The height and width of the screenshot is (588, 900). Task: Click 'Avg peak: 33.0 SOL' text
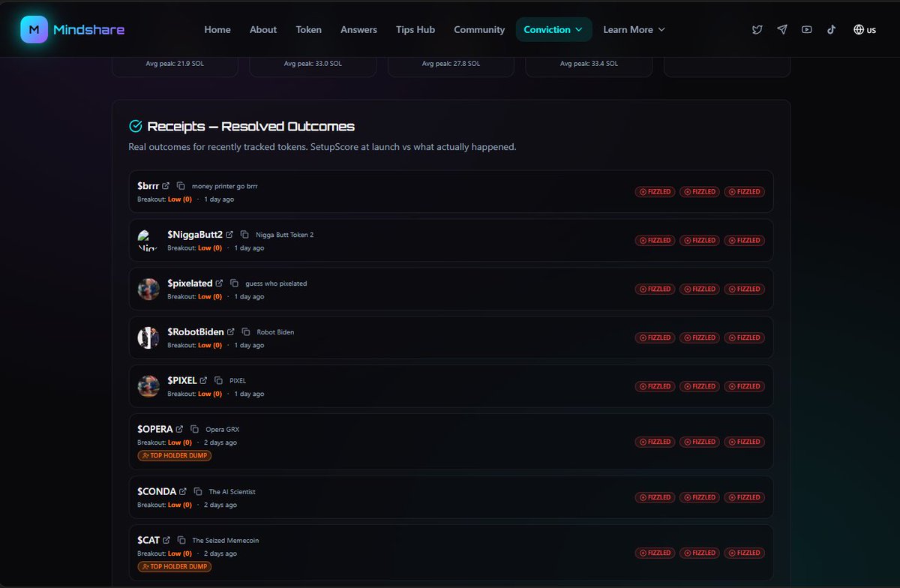point(313,64)
